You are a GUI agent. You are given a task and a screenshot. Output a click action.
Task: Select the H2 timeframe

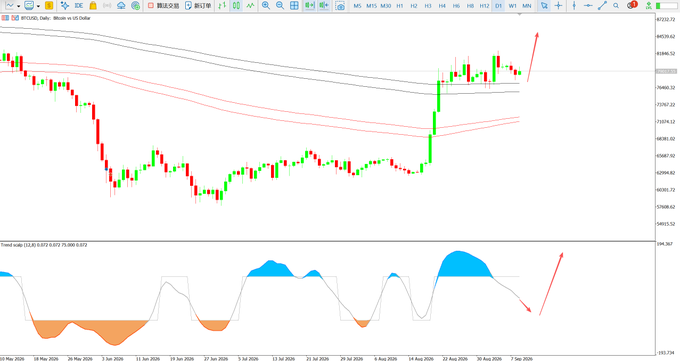pos(414,6)
